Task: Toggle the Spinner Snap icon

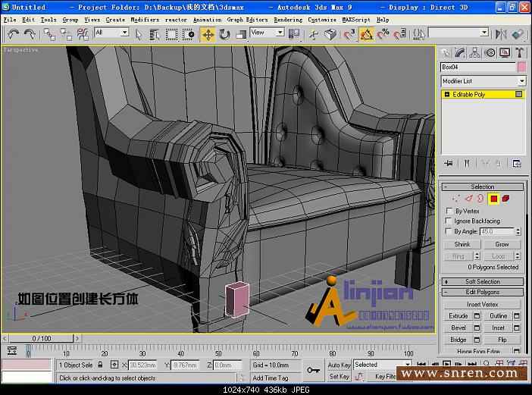Action: click(x=400, y=34)
